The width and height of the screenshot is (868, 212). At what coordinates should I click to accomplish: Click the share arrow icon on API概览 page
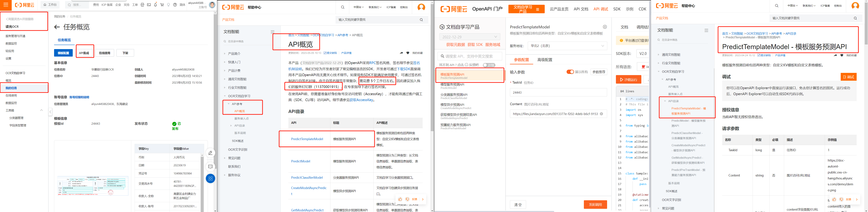click(401, 53)
